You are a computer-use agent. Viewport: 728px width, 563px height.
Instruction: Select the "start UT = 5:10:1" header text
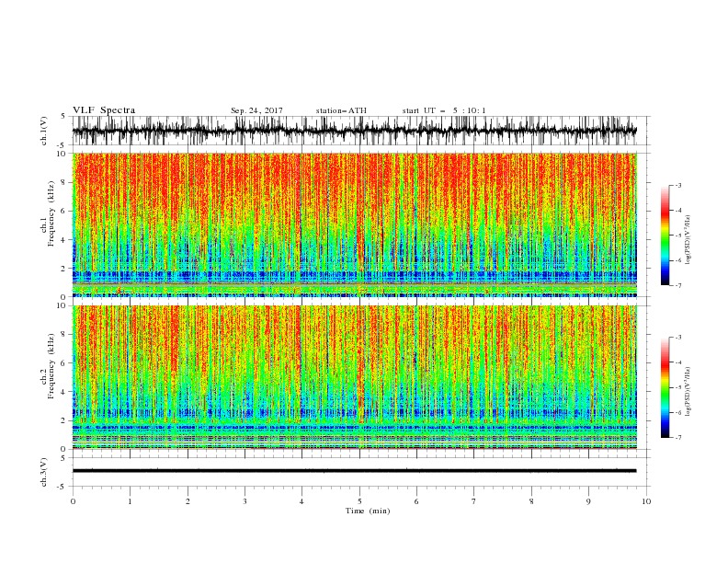tap(444, 110)
